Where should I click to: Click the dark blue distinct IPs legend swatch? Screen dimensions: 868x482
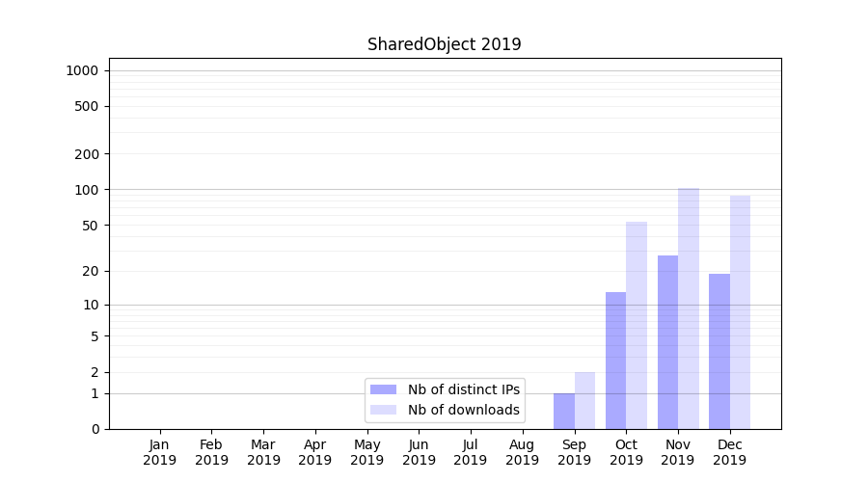[x=383, y=389]
